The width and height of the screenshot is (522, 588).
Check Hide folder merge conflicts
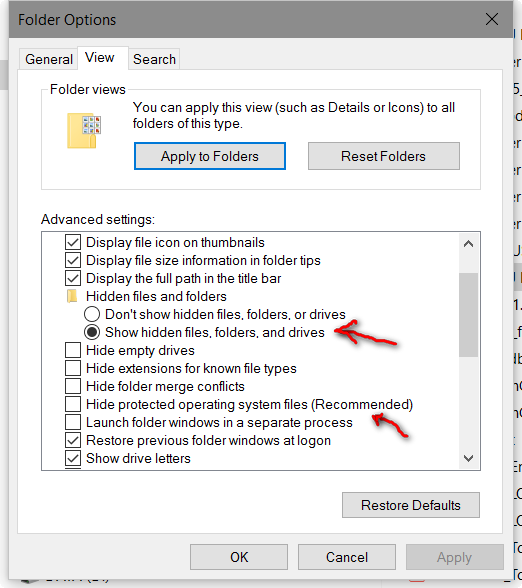pos(73,386)
